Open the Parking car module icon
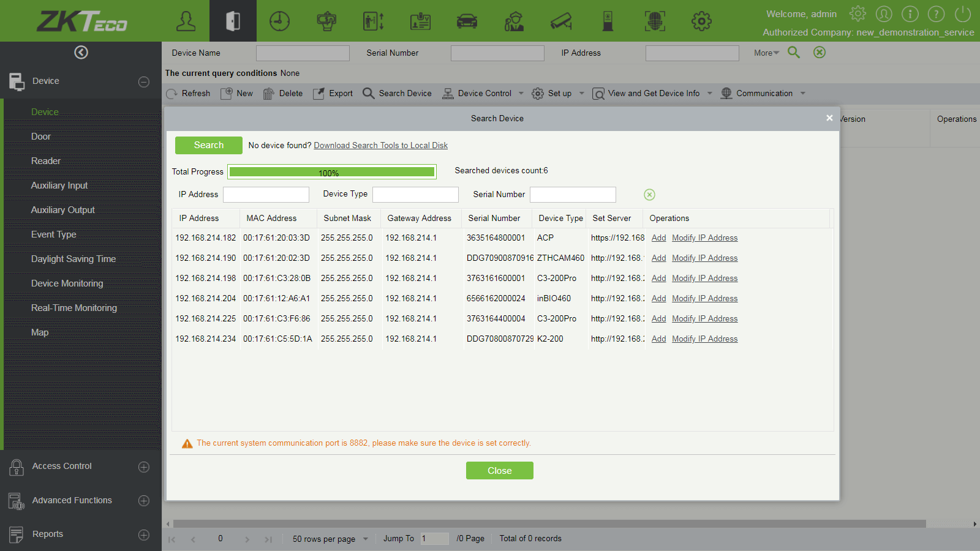Image resolution: width=980 pixels, height=551 pixels. (467, 21)
